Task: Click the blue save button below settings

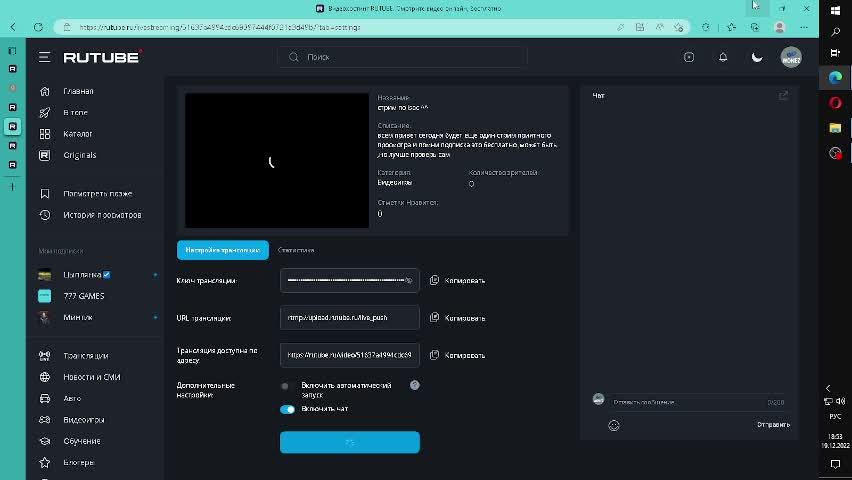Action: (350, 442)
